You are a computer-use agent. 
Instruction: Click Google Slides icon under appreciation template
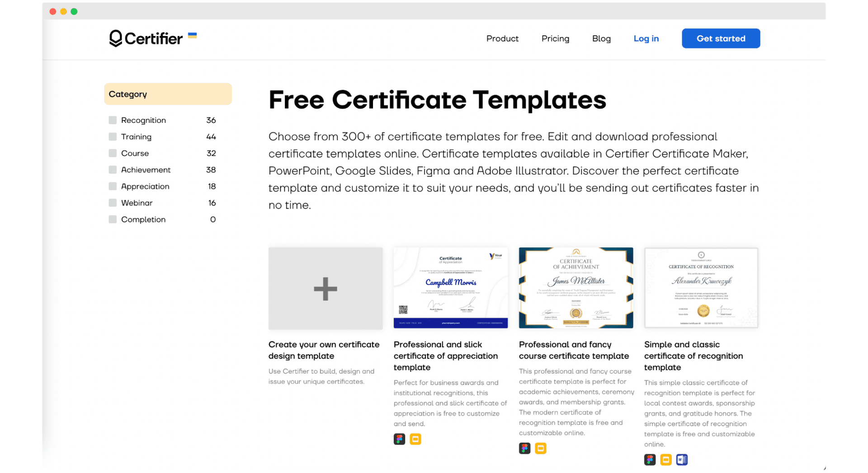(415, 439)
